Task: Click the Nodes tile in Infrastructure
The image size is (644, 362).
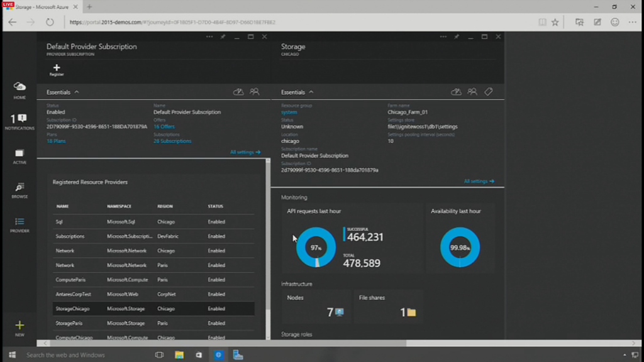Action: [316, 307]
